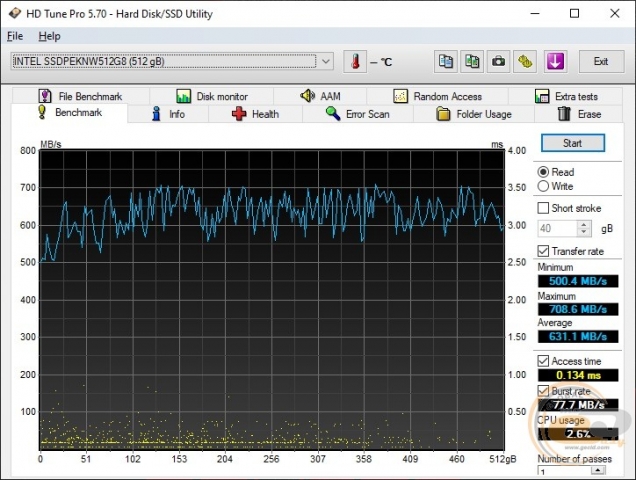Open the Erase tab

click(x=579, y=114)
